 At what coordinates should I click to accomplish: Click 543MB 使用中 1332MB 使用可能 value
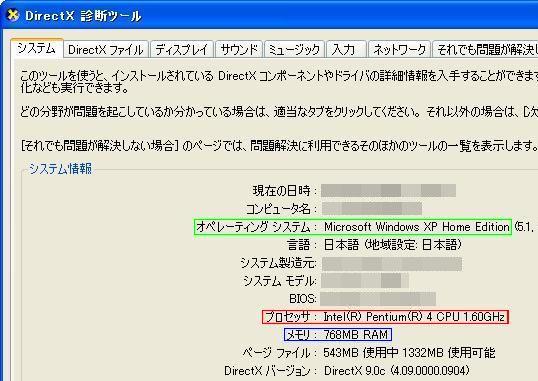(409, 353)
